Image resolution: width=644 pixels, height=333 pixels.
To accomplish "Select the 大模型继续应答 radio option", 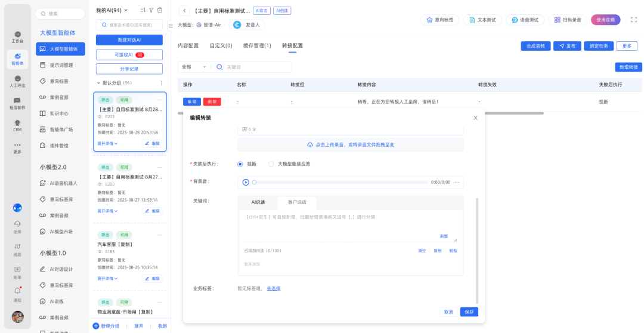I will click(x=271, y=164).
